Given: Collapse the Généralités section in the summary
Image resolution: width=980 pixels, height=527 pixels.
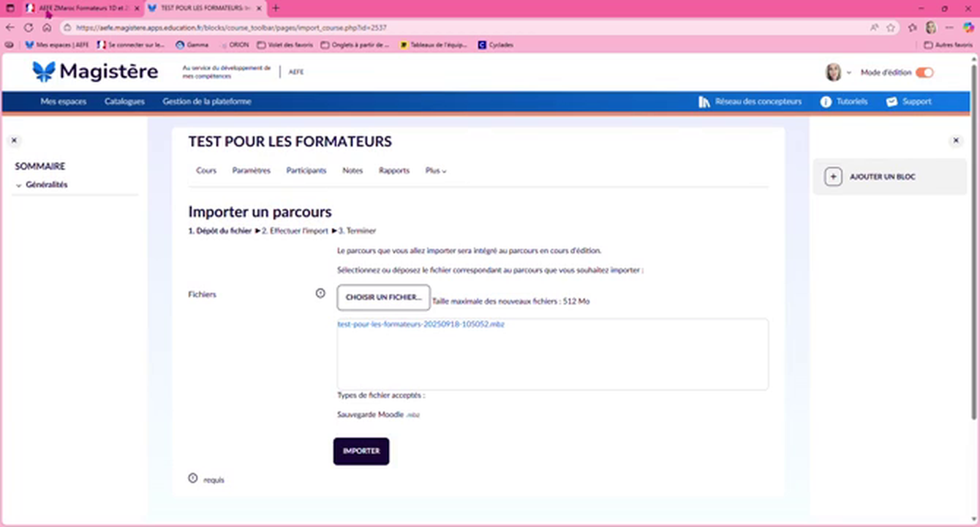Looking at the screenshot, I should [18, 186].
